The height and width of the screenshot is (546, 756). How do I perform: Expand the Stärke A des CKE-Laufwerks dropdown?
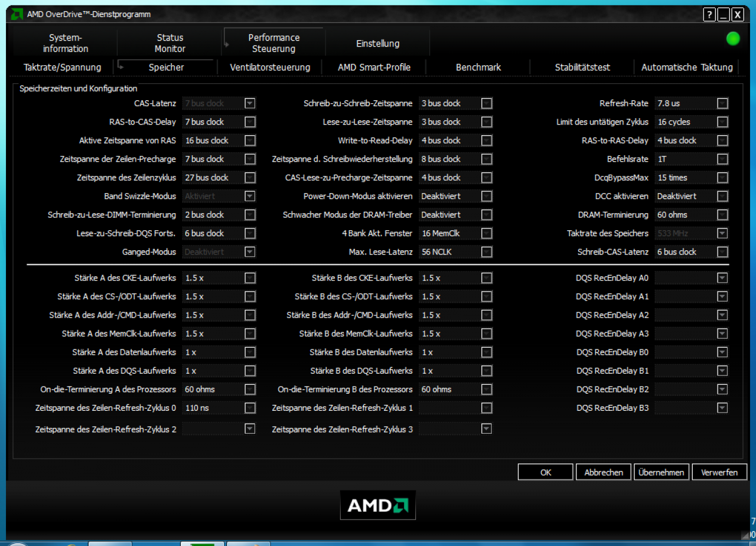tap(250, 278)
